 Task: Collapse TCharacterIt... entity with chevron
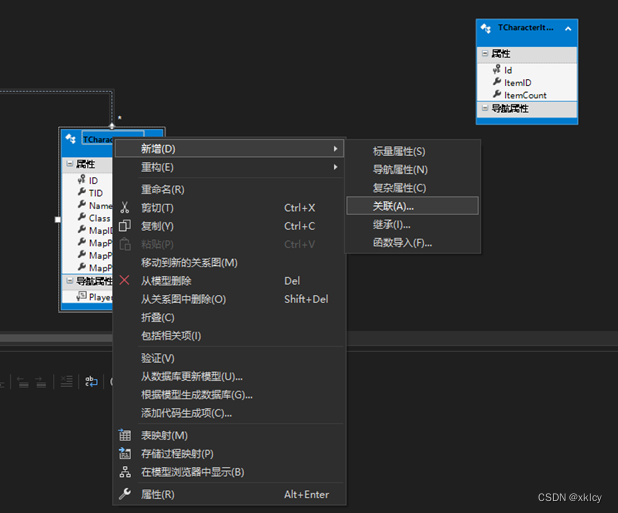pyautogui.click(x=568, y=29)
